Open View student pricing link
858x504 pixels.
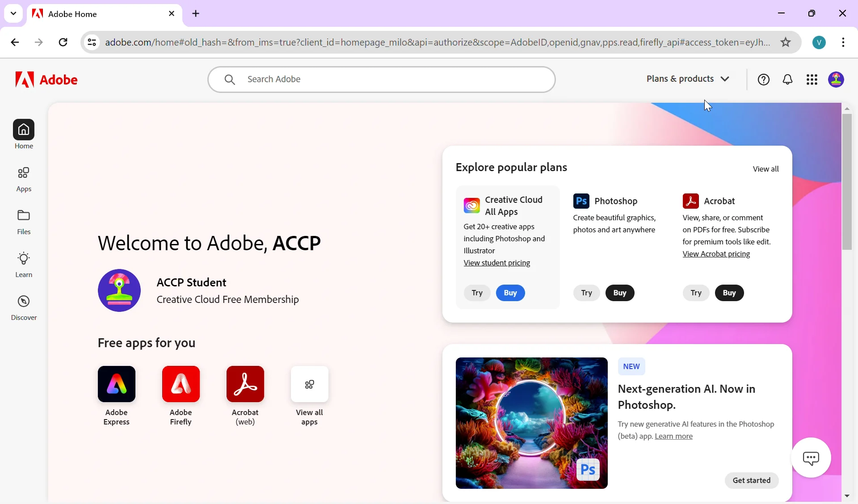coord(497,263)
